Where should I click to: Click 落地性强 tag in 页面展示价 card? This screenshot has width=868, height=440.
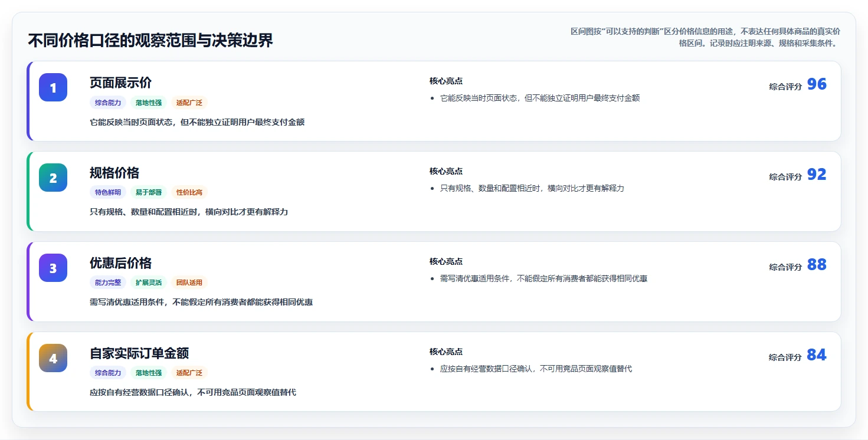149,103
